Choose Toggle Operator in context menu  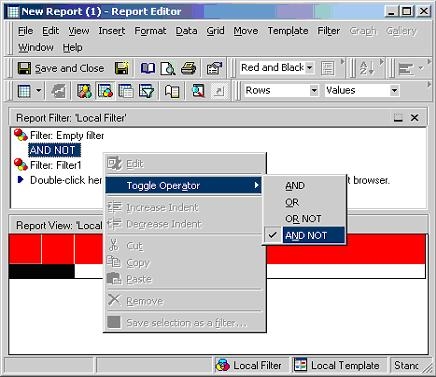(x=183, y=185)
